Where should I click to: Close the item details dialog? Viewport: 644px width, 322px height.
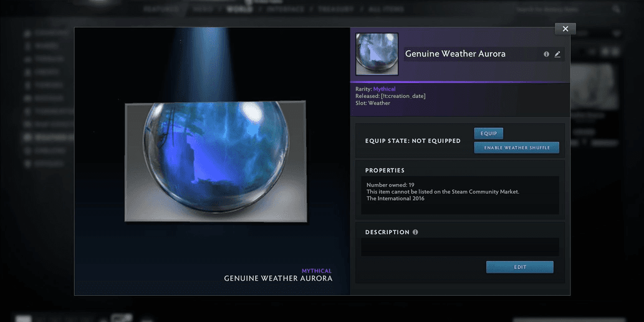[x=565, y=29]
